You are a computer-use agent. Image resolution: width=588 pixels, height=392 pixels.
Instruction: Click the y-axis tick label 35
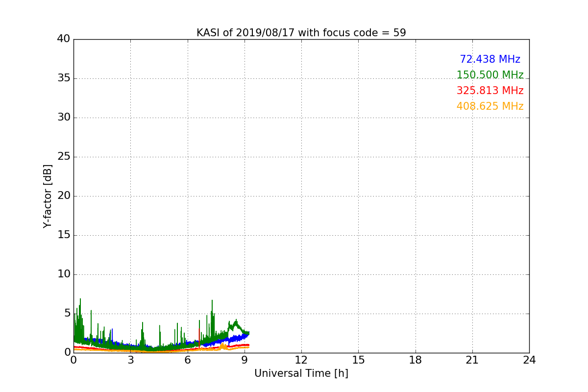click(64, 78)
